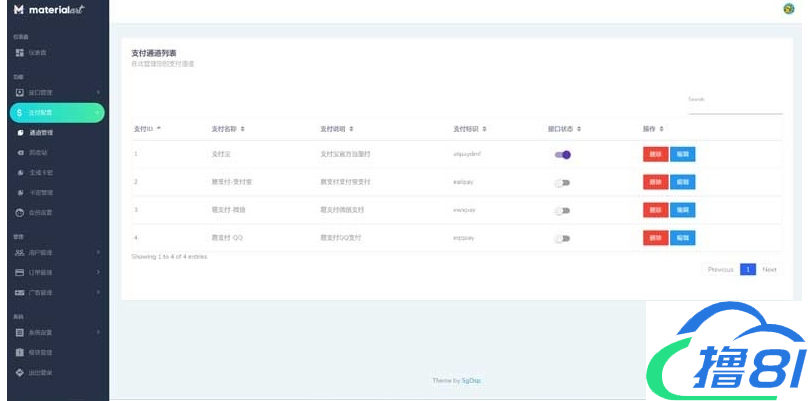Click the order management card icon

coord(19,272)
